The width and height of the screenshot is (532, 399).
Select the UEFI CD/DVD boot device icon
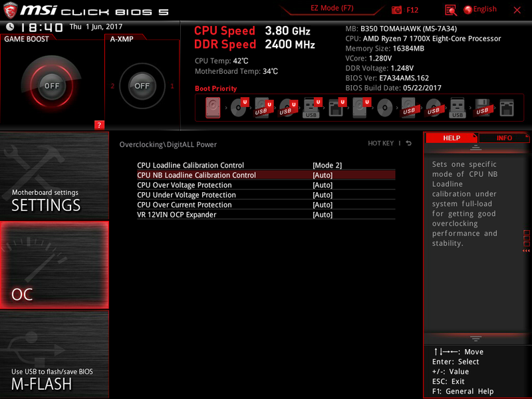point(239,108)
